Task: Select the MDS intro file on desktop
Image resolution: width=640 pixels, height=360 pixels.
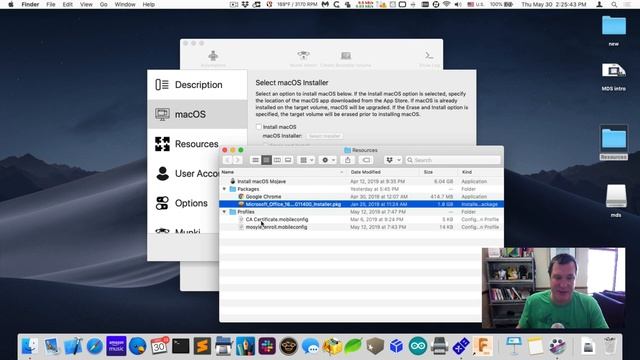Action: coord(613,76)
